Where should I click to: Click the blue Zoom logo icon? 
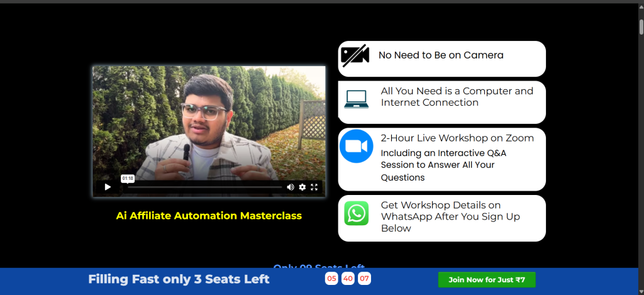coord(357,146)
